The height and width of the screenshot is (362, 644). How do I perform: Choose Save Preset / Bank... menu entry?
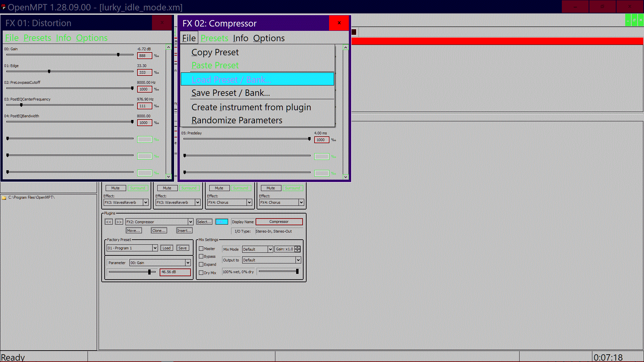230,93
